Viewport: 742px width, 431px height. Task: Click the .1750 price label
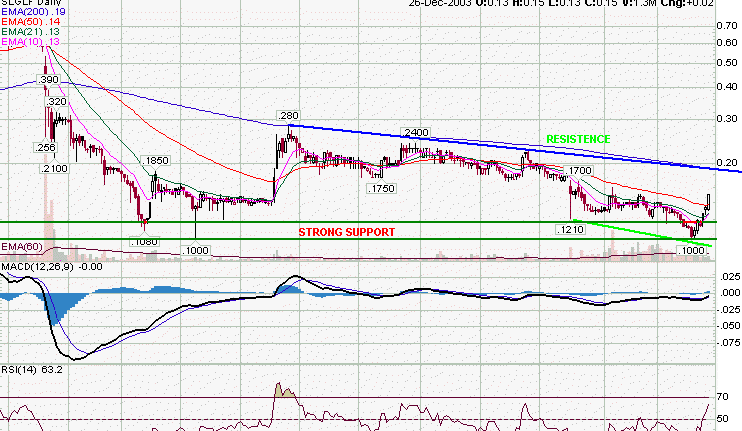(381, 188)
